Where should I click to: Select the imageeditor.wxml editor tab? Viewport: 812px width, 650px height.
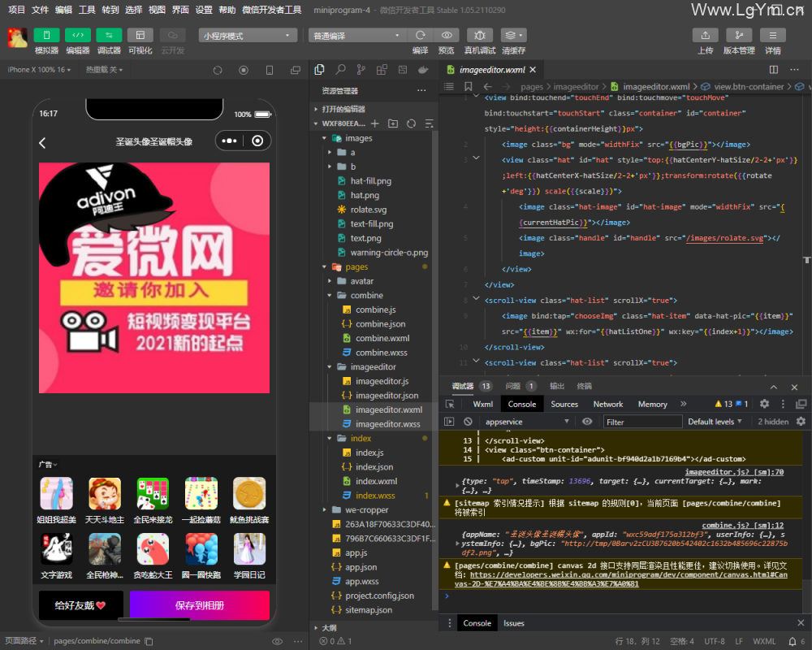tap(491, 69)
